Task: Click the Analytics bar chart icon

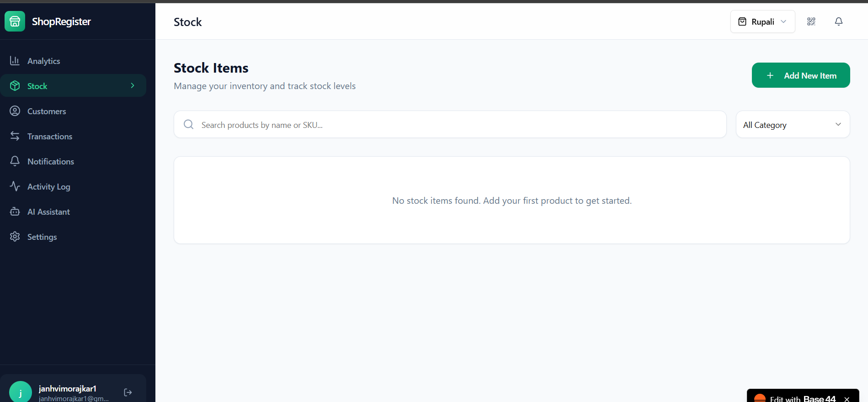Action: click(15, 61)
